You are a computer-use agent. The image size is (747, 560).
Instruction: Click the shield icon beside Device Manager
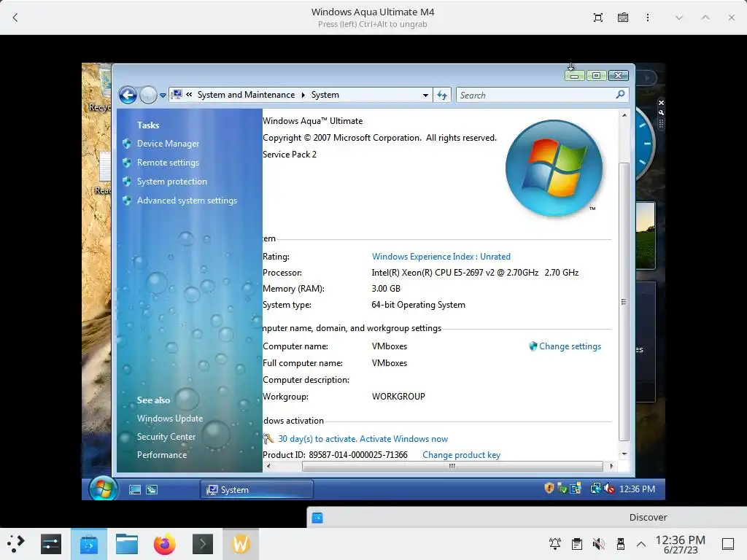coord(127,144)
